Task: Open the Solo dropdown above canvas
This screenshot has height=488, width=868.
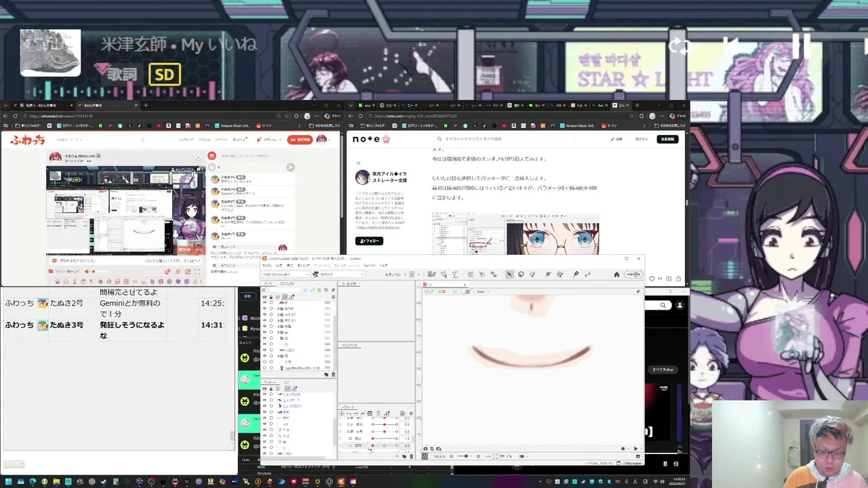Action: pos(483,291)
